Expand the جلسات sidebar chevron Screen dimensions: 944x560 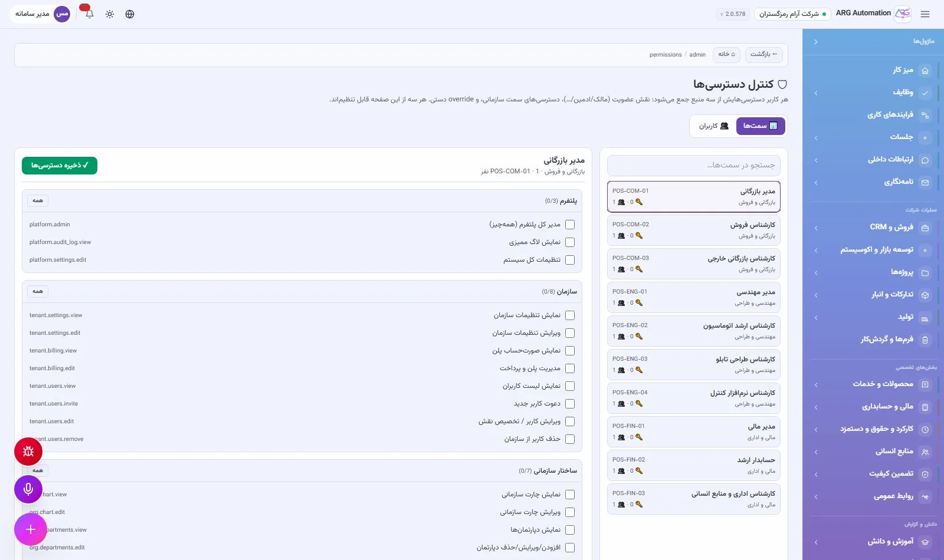pyautogui.click(x=816, y=138)
